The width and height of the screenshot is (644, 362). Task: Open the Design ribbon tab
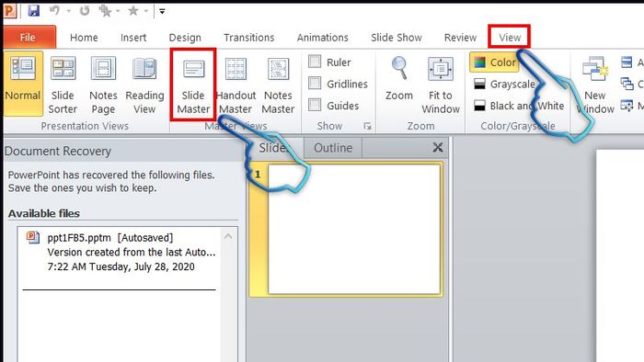tap(185, 38)
